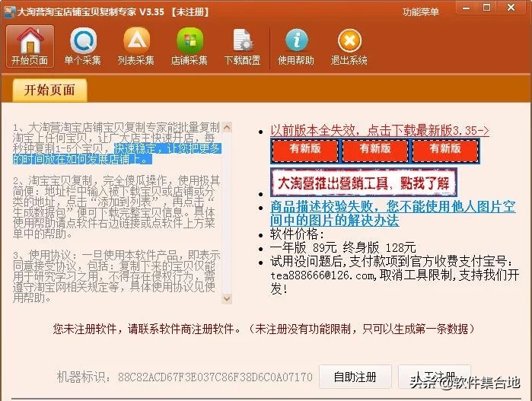This screenshot has width=532, height=401.
Task: Open the 功能菜单 menu
Action: (421, 12)
